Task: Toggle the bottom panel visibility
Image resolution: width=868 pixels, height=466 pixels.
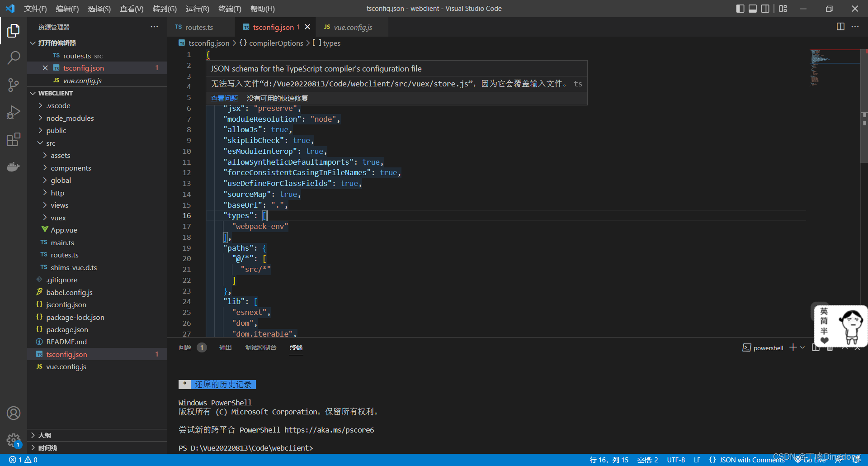Action: pyautogui.click(x=752, y=9)
